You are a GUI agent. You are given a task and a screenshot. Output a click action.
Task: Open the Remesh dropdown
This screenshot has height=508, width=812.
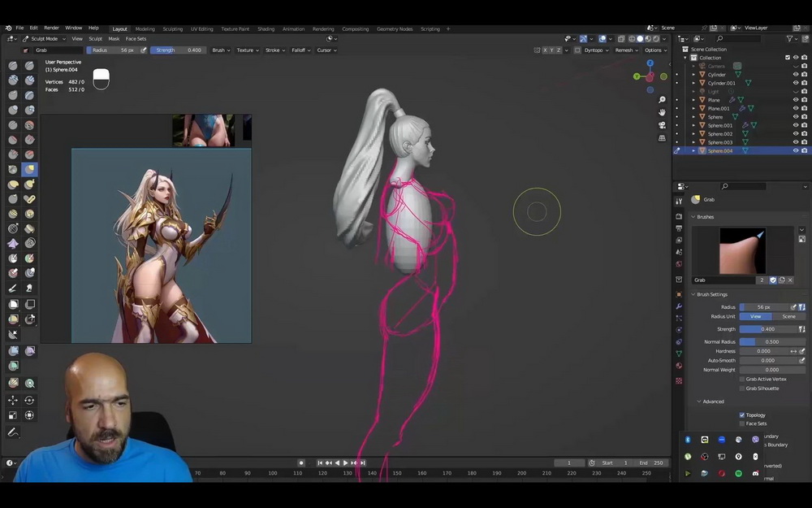[627, 50]
